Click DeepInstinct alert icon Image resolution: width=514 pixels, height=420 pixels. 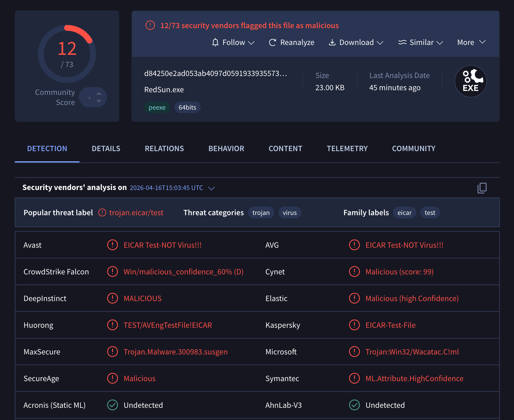pos(113,298)
